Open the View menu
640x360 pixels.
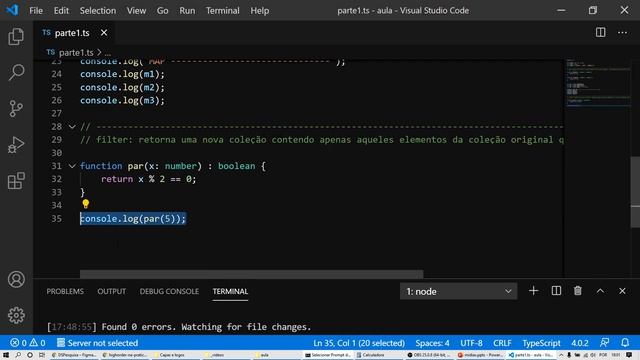pyautogui.click(x=136, y=11)
